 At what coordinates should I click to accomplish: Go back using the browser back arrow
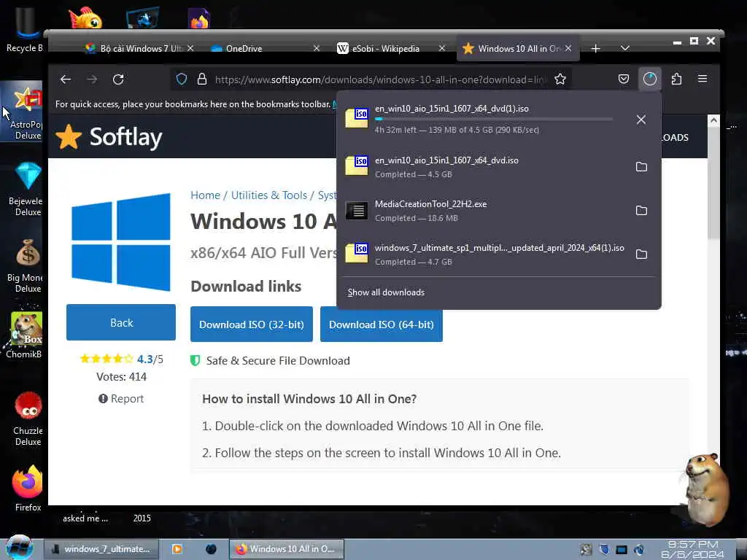click(x=66, y=79)
